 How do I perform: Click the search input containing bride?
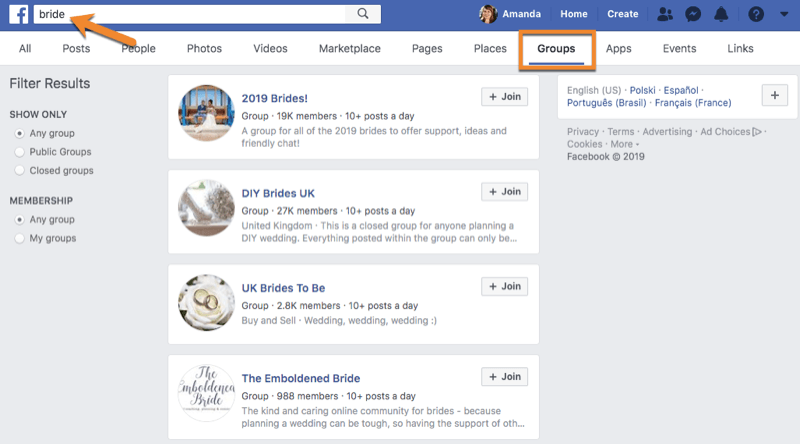coord(189,14)
